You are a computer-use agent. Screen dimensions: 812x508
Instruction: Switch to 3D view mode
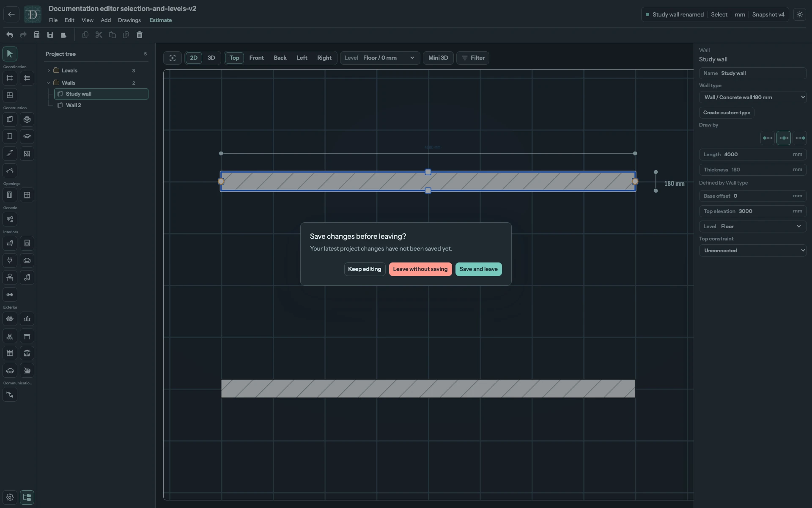[211, 58]
